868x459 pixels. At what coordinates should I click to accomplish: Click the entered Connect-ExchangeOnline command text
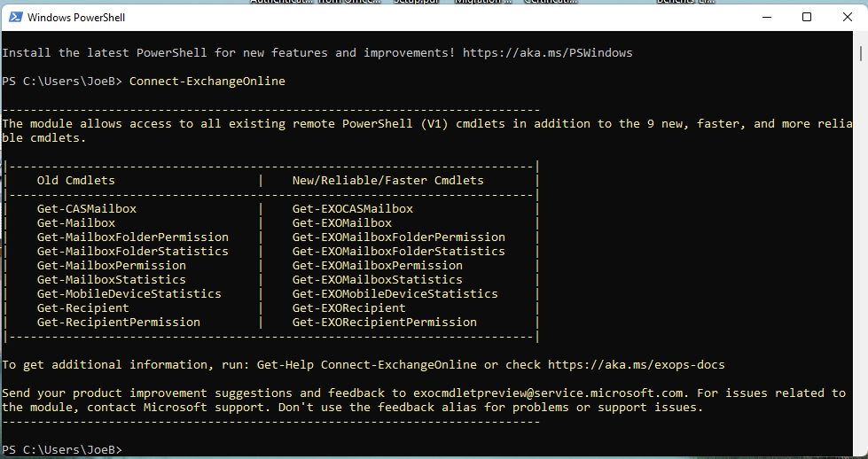(x=207, y=82)
